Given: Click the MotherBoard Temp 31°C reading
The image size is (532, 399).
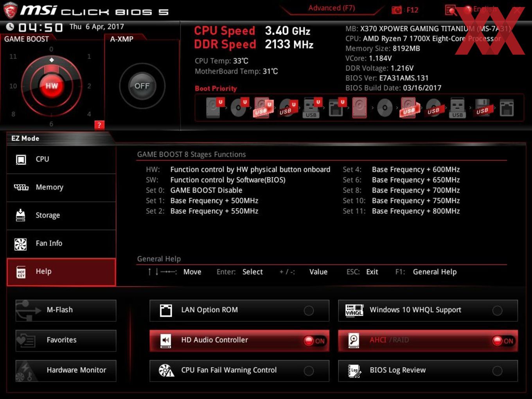Looking at the screenshot, I should [x=236, y=71].
